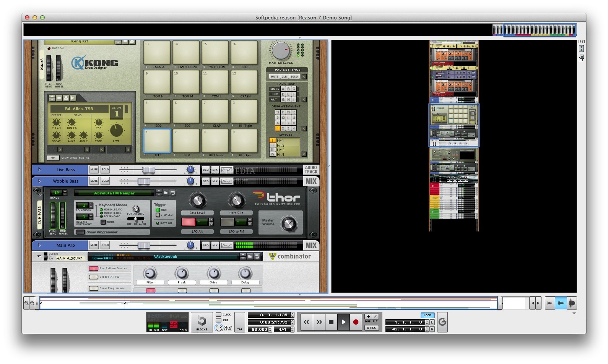Assign pad to drum 7

pyautogui.click(x=288, y=123)
